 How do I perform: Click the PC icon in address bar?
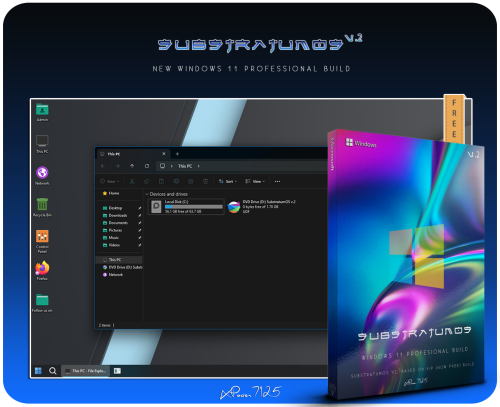coord(162,166)
